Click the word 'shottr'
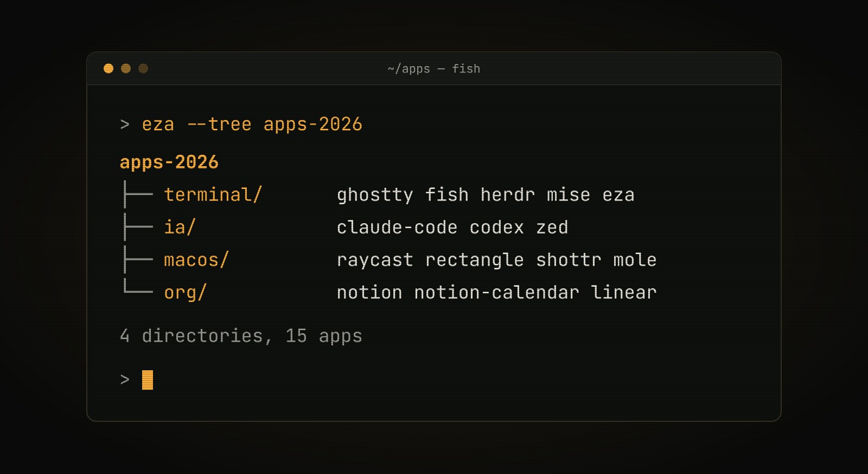This screenshot has width=868, height=474. pos(569,260)
